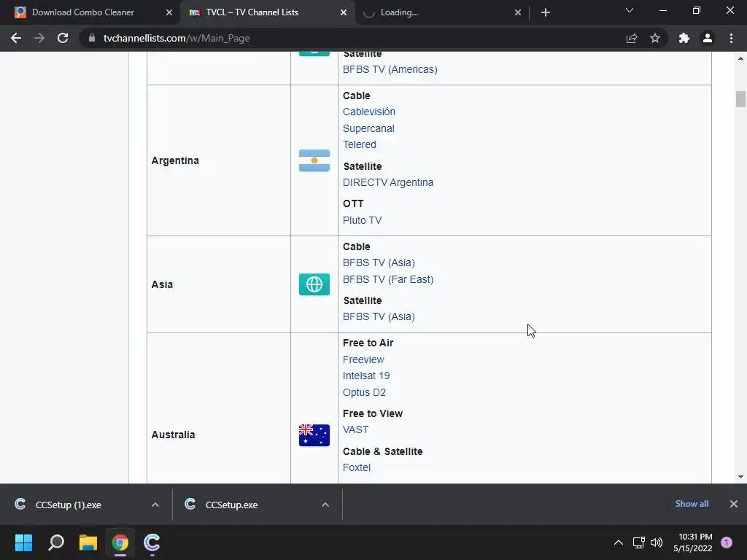This screenshot has height=560, width=747.
Task: Close the TVCL tab
Action: (x=344, y=12)
